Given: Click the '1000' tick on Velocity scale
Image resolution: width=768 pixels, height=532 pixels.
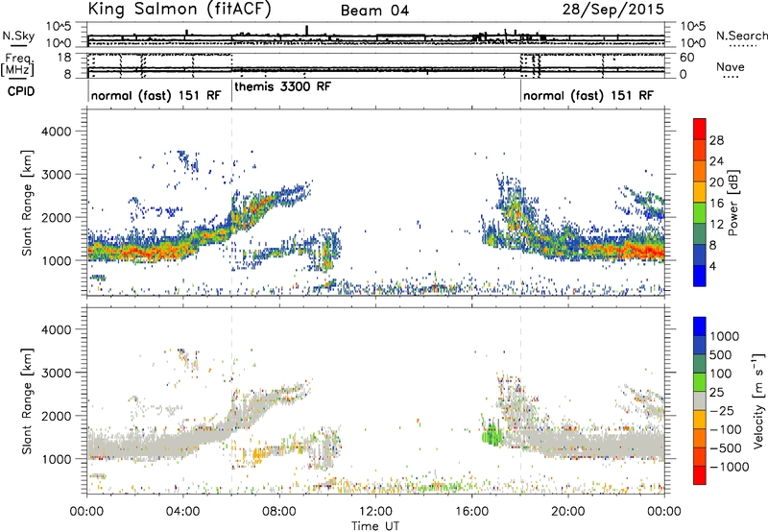Looking at the screenshot, I should 725,336.
